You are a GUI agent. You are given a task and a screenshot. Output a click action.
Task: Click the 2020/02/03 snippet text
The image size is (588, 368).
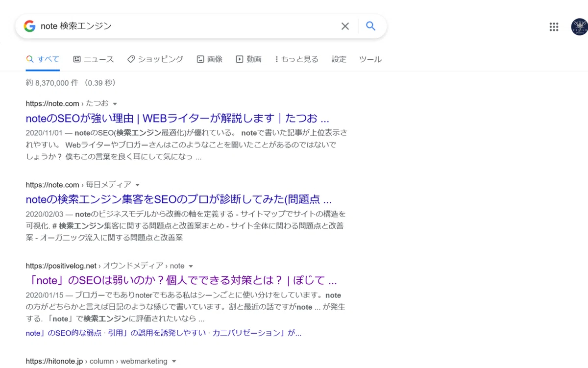coord(186,226)
